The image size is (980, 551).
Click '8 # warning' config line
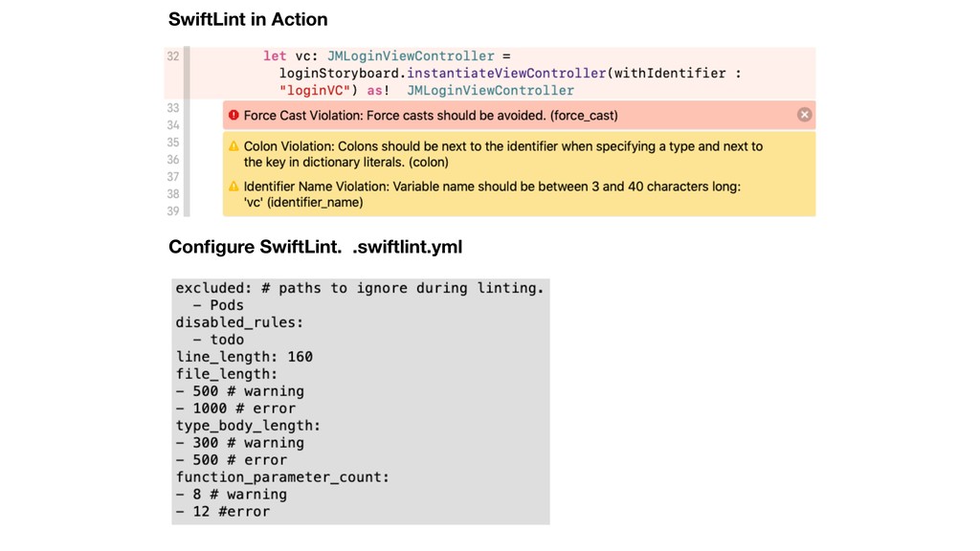232,495
